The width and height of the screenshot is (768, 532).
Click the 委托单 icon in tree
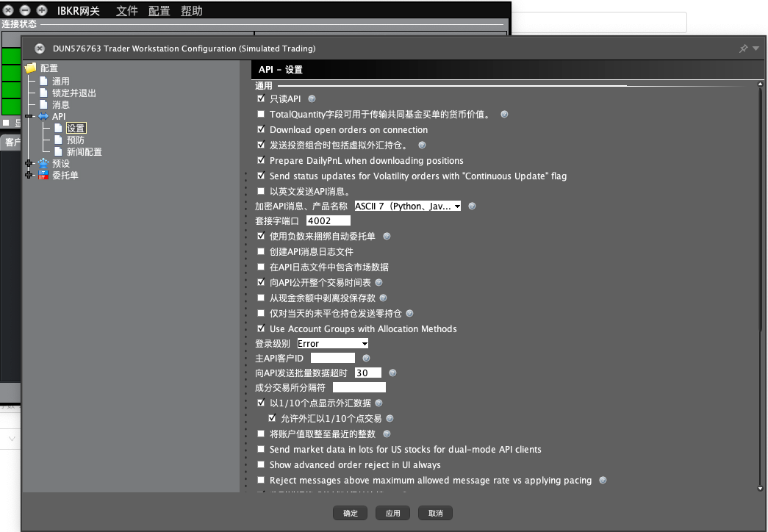[43, 175]
